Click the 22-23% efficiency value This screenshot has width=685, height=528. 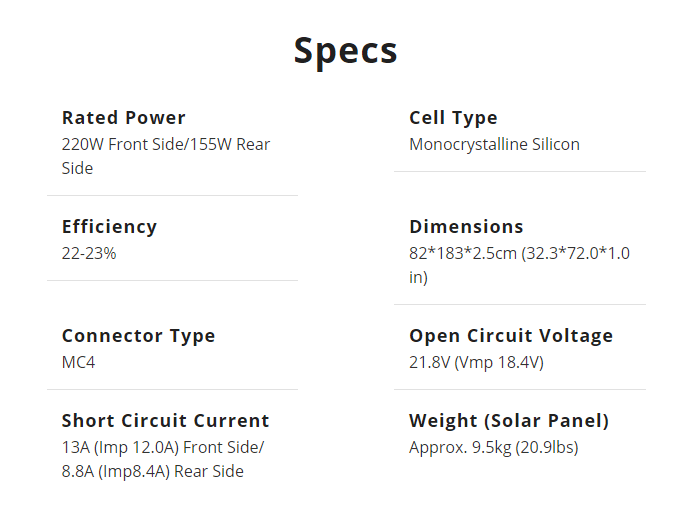(x=89, y=253)
